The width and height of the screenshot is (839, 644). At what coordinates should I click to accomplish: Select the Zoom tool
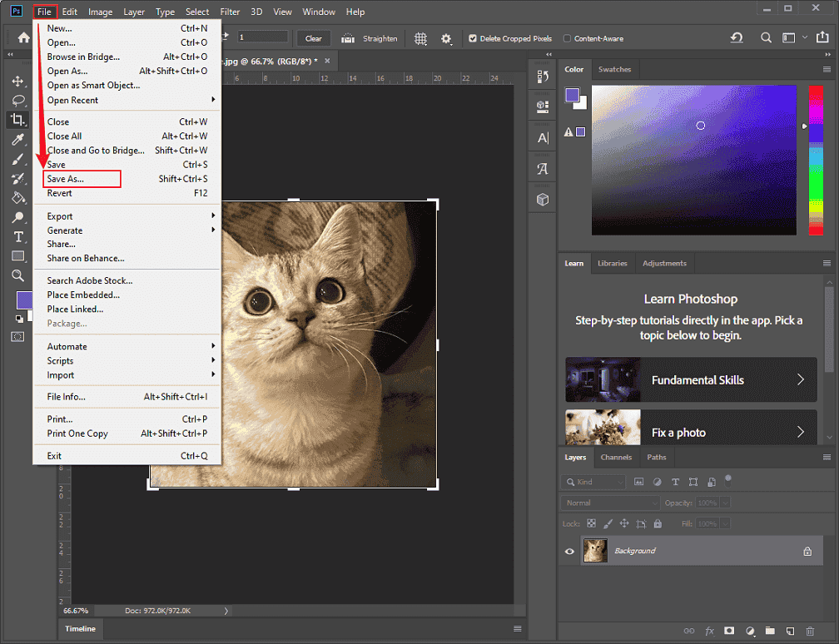[x=18, y=275]
